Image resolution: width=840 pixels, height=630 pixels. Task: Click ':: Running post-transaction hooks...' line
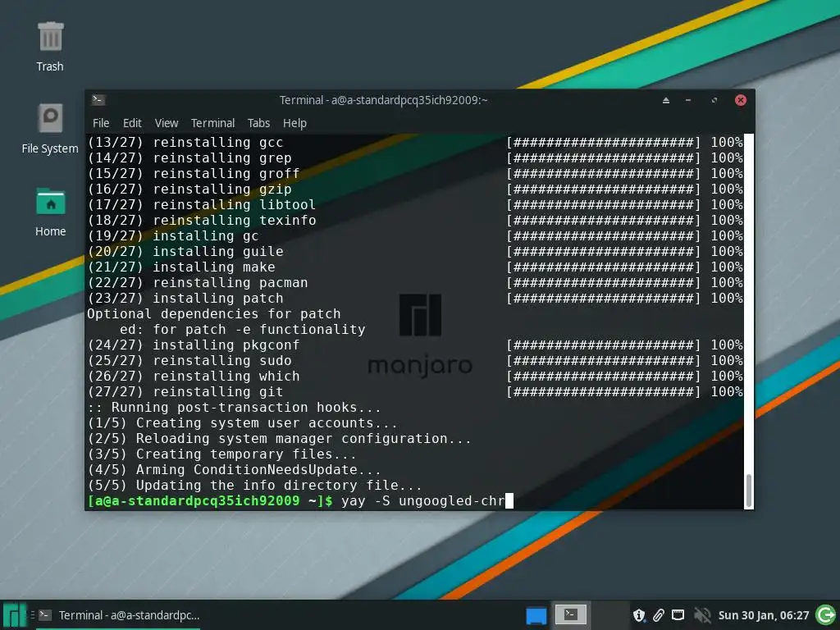[x=234, y=407]
